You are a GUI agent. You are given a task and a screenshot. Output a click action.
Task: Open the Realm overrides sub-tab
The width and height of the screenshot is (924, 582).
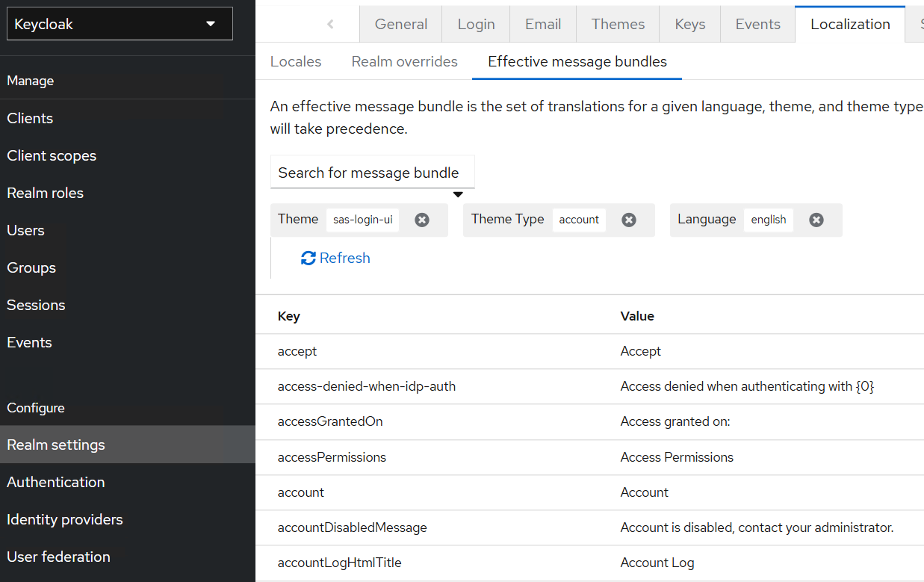[404, 61]
